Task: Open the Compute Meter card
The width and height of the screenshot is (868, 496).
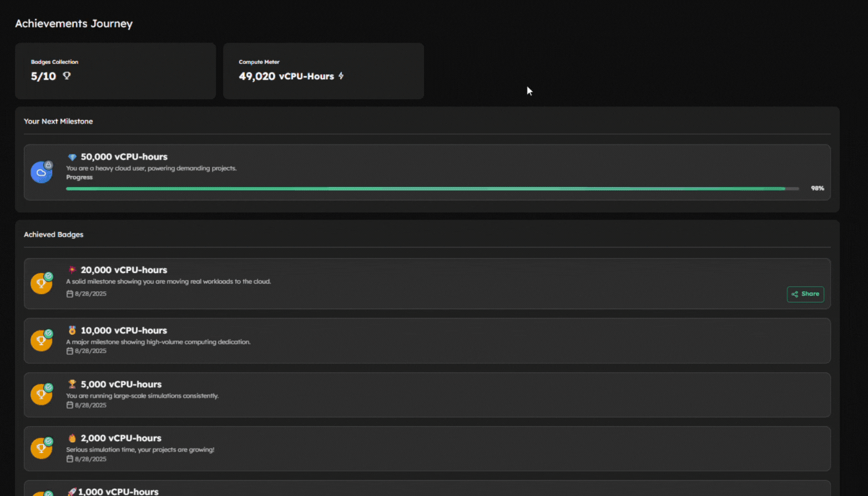Action: click(x=323, y=71)
